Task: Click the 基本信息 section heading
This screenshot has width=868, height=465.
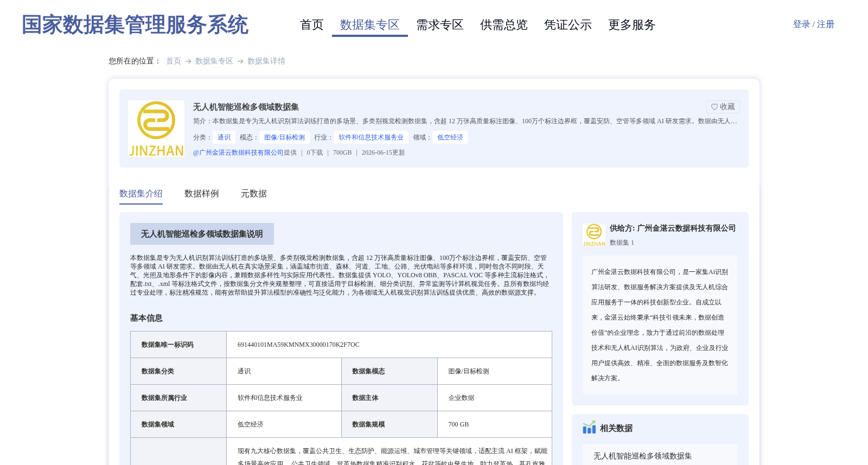Action: [x=146, y=318]
